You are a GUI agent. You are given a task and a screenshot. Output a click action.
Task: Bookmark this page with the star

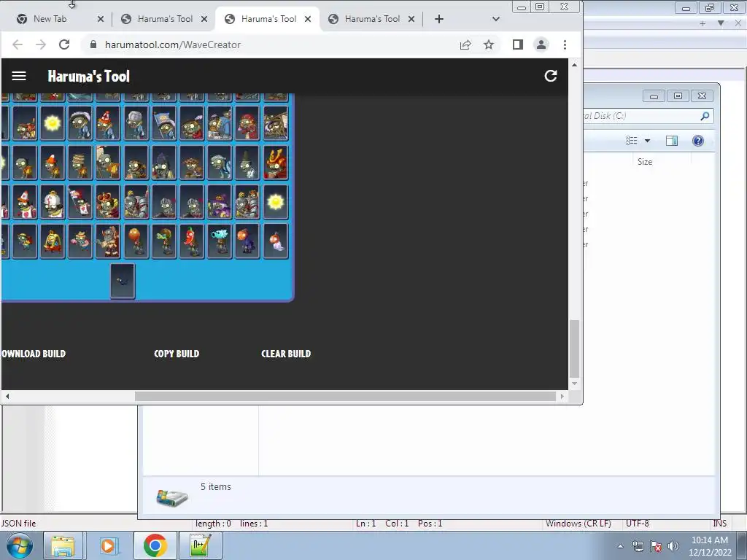click(x=489, y=44)
